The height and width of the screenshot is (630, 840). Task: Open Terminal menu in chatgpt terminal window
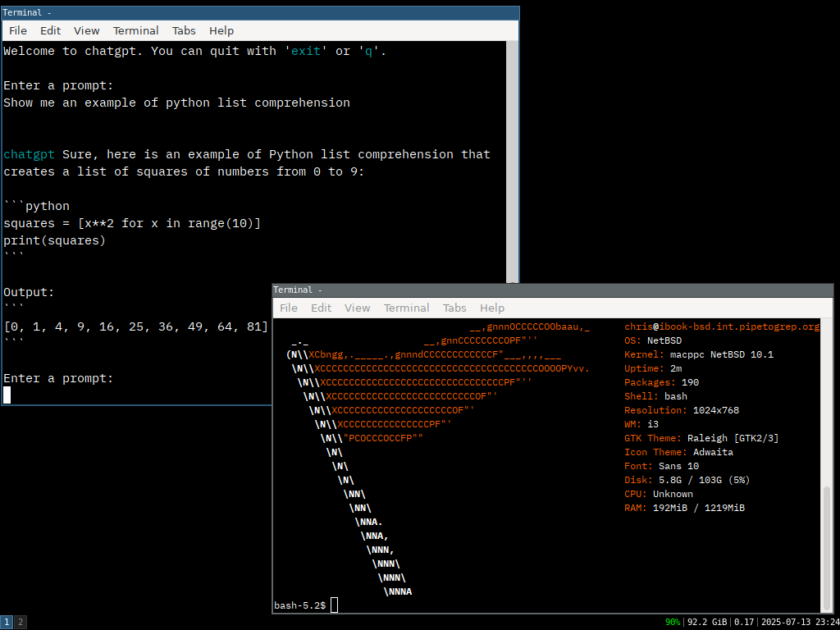pos(135,30)
